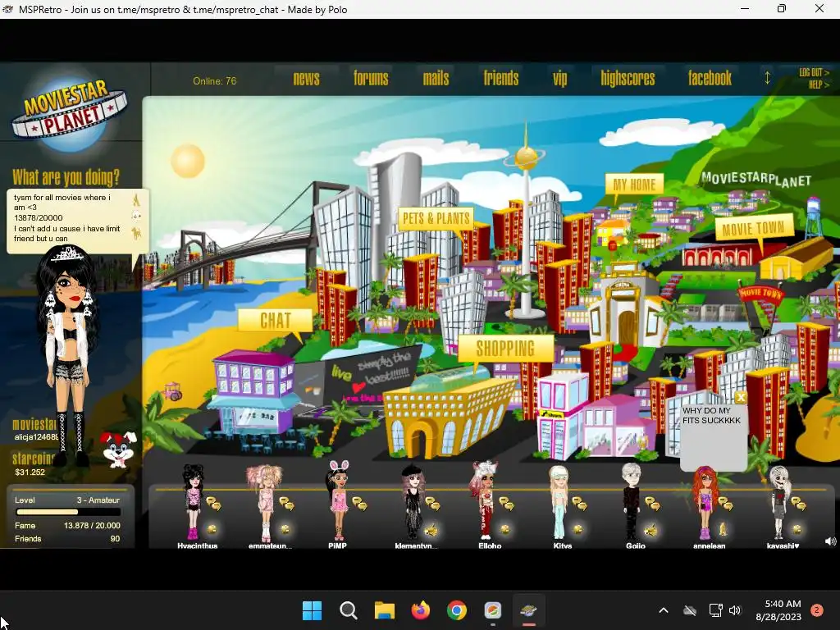Screen dimensions: 840x630
Task: Close the WHY DO MY FITS SUCKKKK bubble
Action: point(741,397)
